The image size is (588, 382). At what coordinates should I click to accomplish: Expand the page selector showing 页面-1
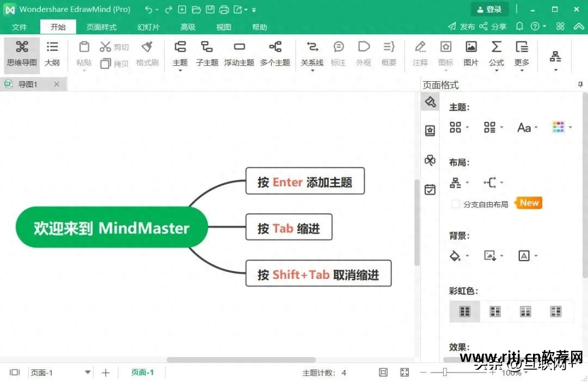click(88, 372)
